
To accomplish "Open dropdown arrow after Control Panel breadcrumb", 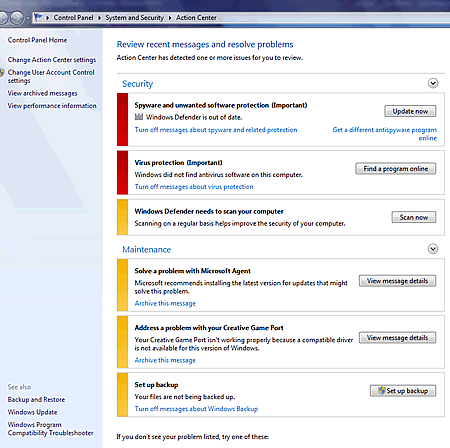I will (x=99, y=18).
